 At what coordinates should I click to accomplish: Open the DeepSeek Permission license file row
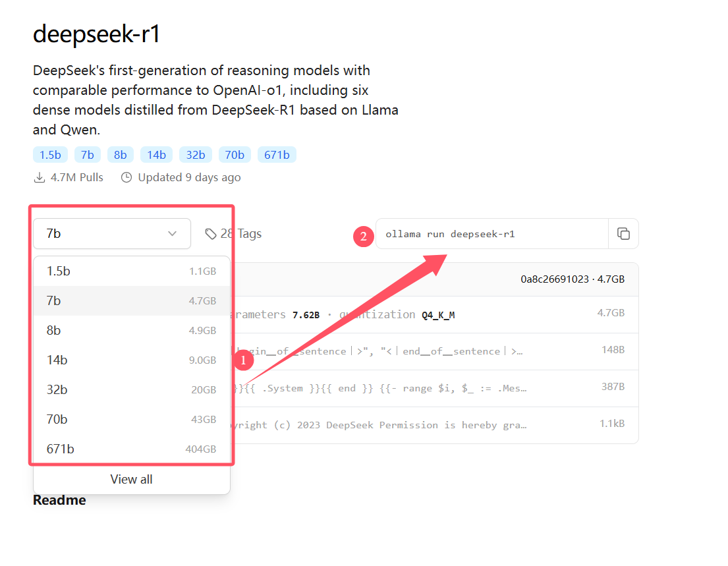click(x=435, y=425)
